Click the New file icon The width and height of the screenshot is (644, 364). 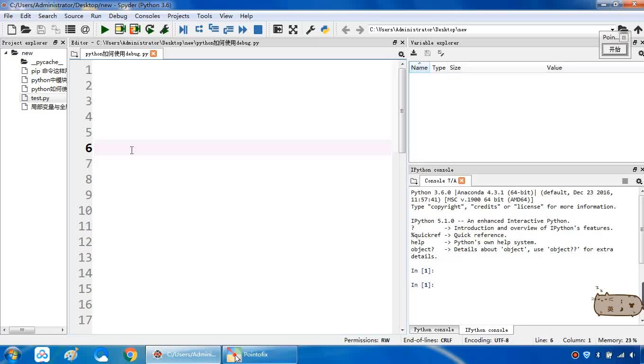coord(12,29)
